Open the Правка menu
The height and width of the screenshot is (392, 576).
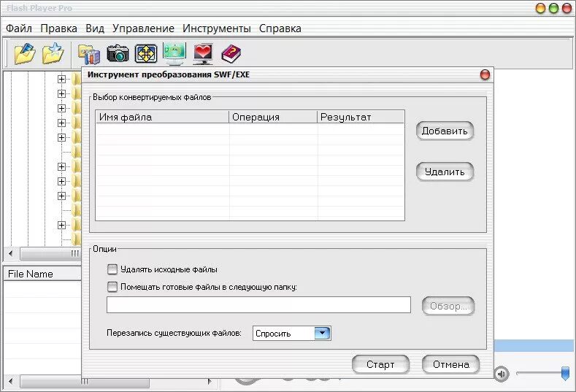tap(59, 28)
